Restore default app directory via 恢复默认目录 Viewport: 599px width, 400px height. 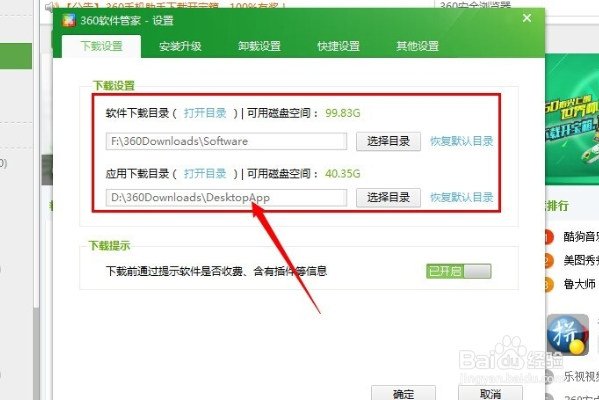(461, 198)
